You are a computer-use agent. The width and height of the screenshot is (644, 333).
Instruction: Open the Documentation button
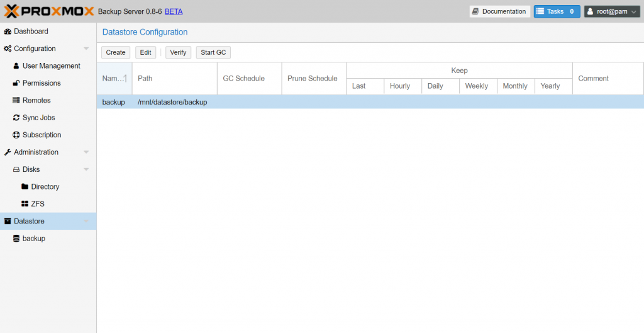coord(500,11)
